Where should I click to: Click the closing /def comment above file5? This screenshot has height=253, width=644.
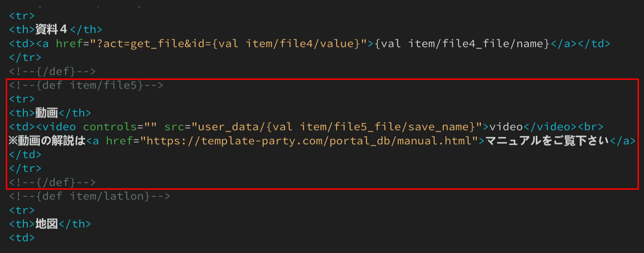pos(52,72)
